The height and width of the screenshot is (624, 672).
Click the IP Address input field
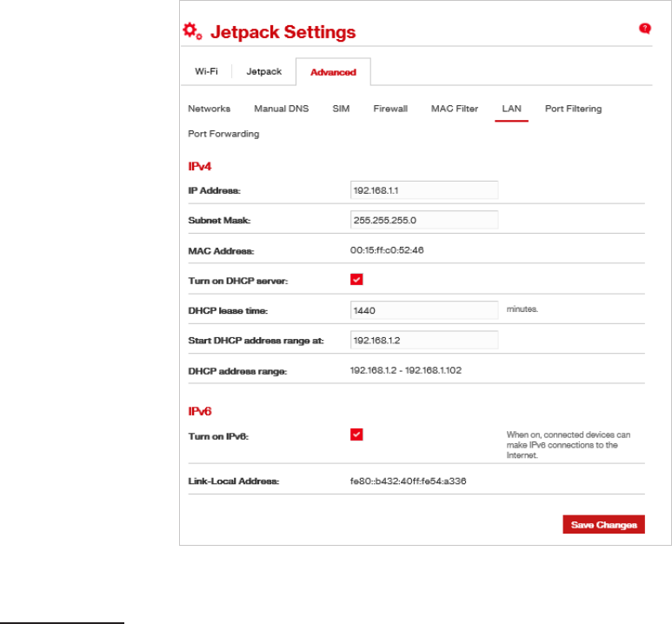[424, 190]
